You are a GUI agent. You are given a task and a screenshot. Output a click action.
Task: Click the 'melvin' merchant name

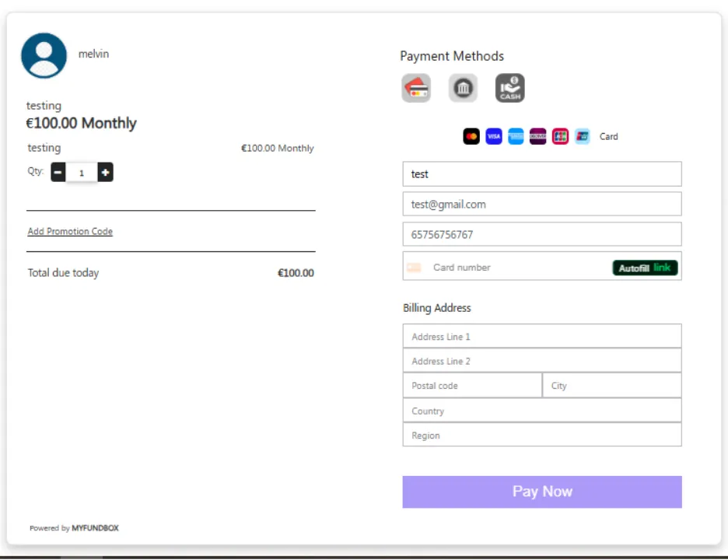tap(94, 54)
